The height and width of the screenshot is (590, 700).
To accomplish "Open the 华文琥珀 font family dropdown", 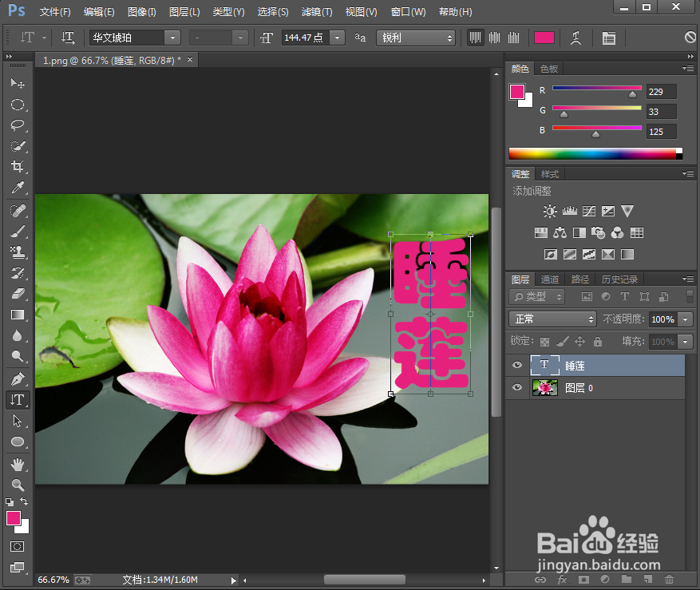I will coord(172,38).
